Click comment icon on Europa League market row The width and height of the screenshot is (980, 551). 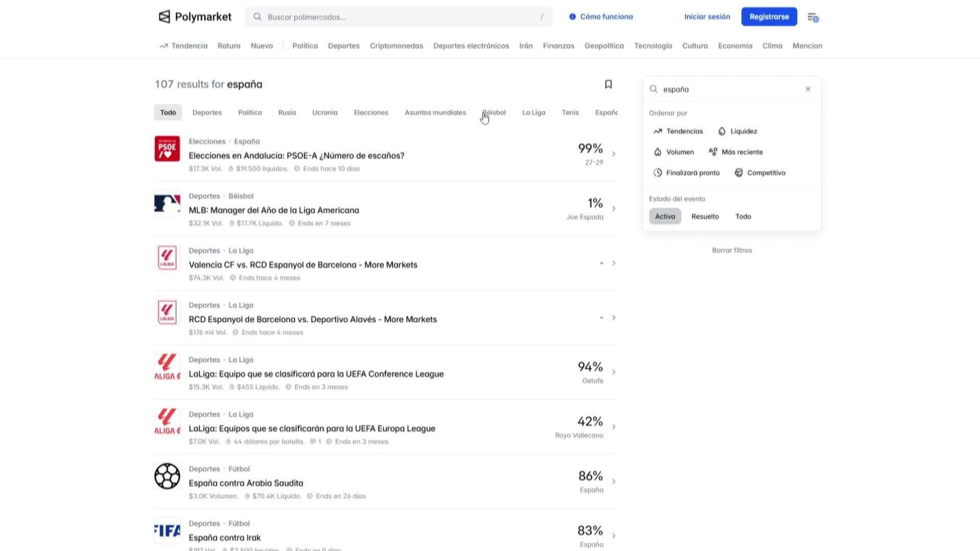[x=313, y=441]
